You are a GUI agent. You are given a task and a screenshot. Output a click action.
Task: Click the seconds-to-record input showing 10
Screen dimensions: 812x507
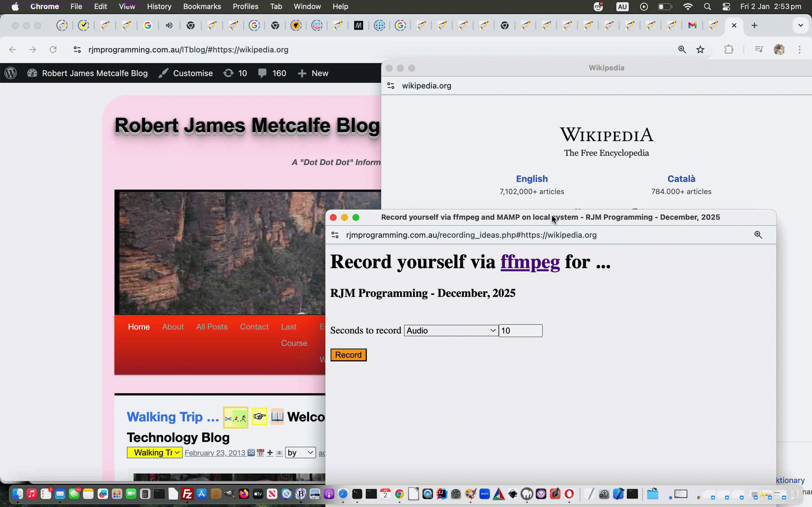coord(520,330)
